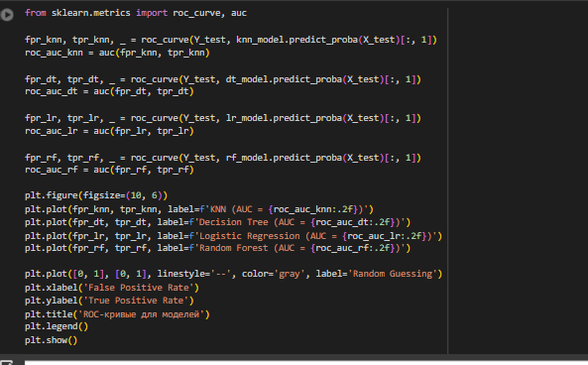Click the line computing fpr_lr with lr_model.predict_proba

[x=223, y=119]
